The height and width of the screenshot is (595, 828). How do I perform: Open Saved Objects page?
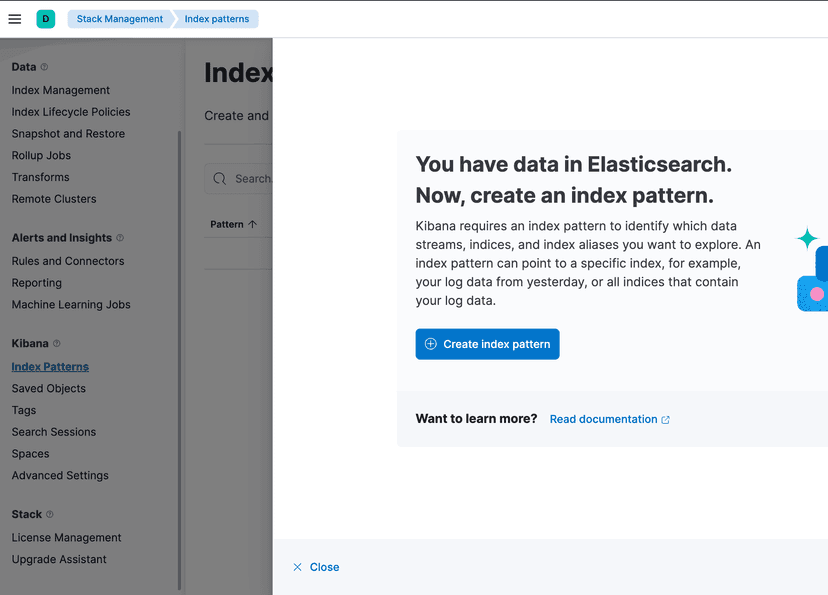49,388
